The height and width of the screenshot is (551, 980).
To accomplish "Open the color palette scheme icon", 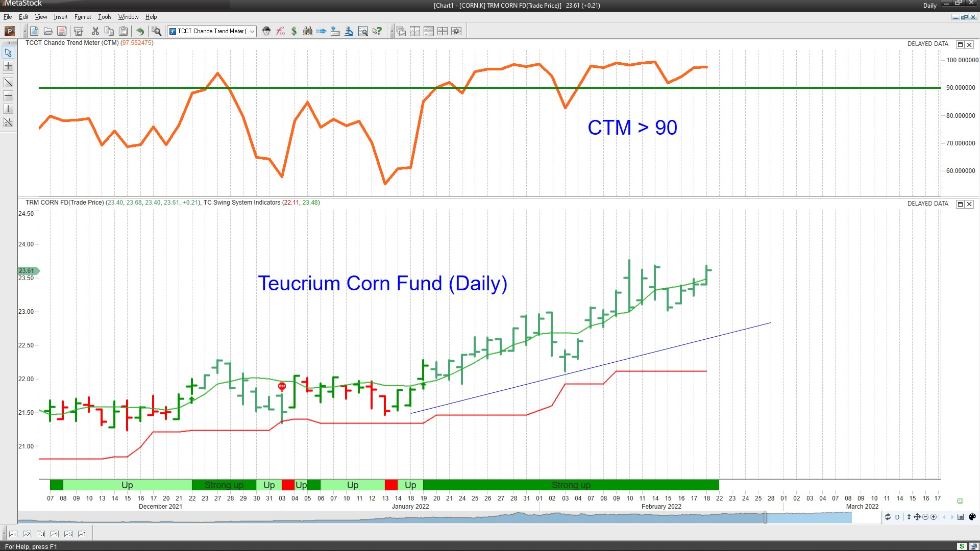I will (x=972, y=517).
